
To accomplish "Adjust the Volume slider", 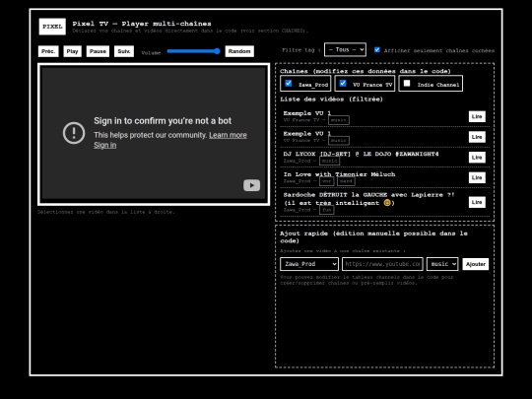I will [x=193, y=51].
